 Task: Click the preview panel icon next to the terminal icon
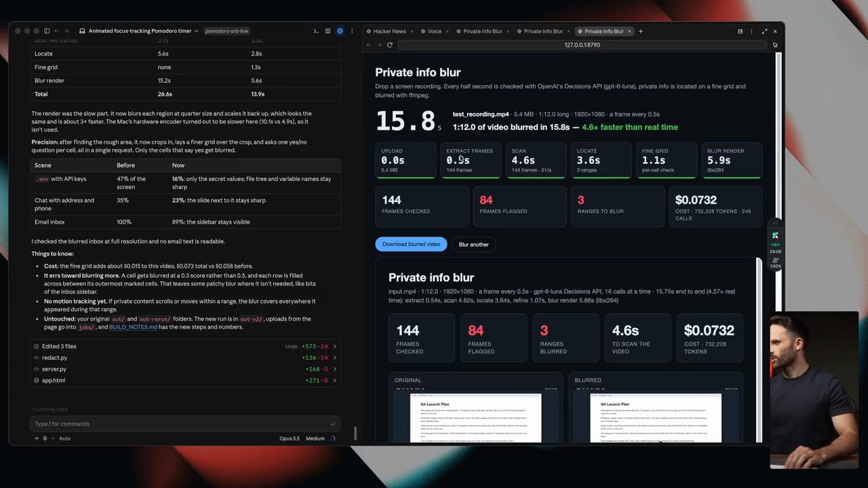coord(328,31)
